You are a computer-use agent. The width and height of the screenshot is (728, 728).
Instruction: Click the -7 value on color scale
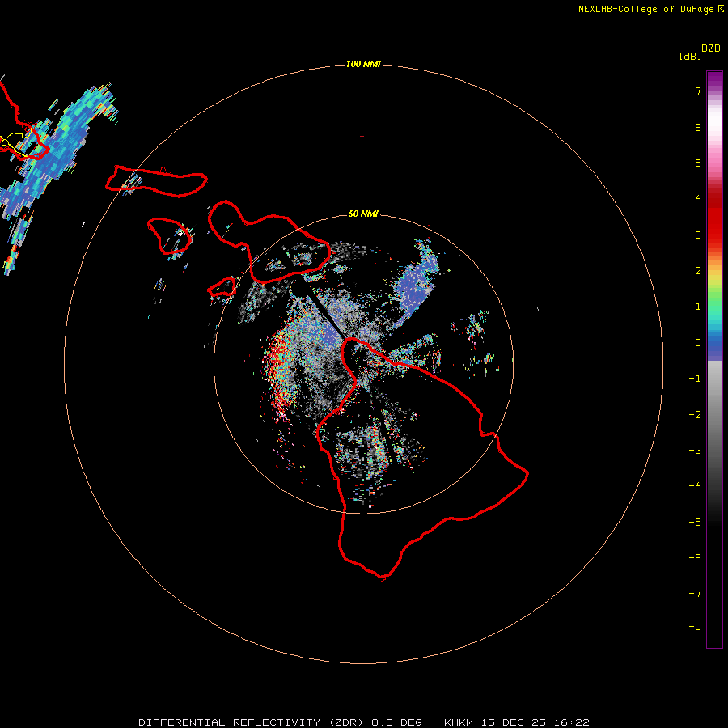(x=695, y=594)
